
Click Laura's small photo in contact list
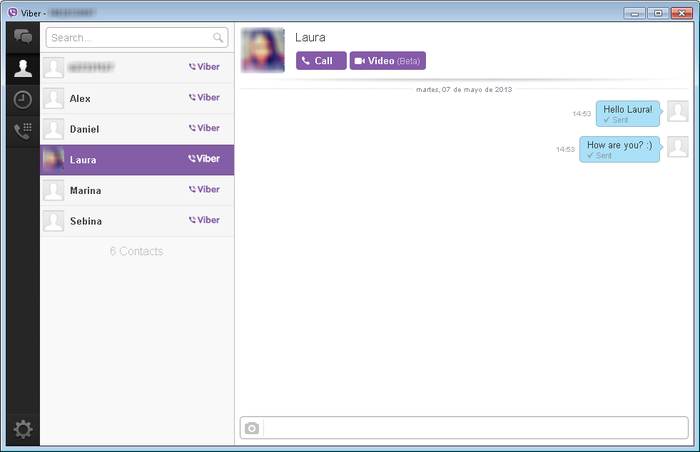coord(53,159)
